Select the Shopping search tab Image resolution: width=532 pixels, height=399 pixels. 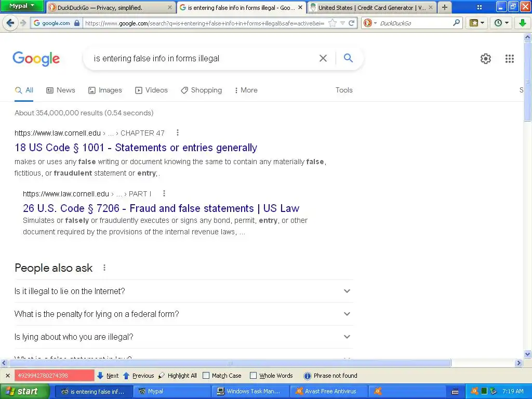202,90
